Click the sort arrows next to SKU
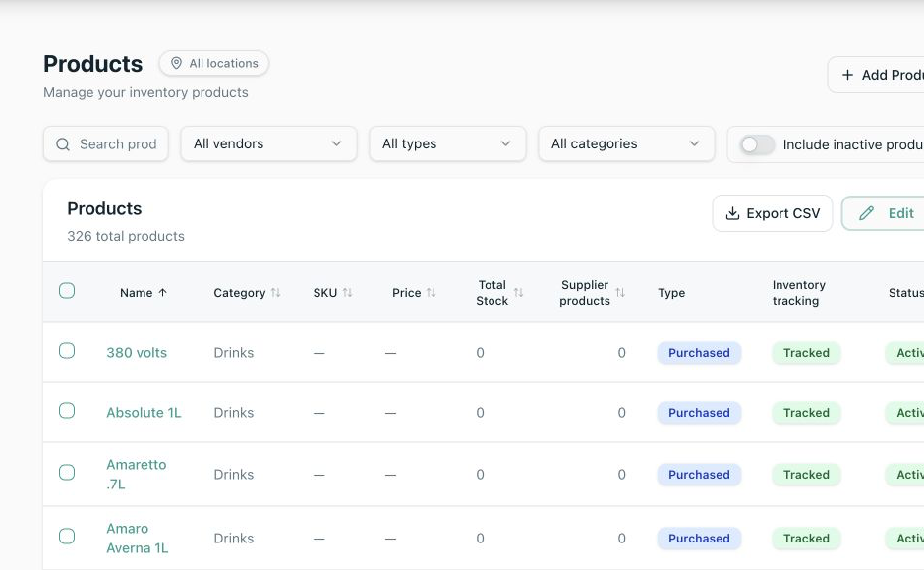 pyautogui.click(x=348, y=292)
